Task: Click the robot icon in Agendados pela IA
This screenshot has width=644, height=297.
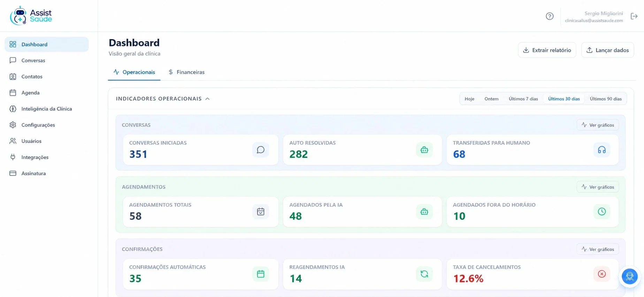Action: point(424,211)
